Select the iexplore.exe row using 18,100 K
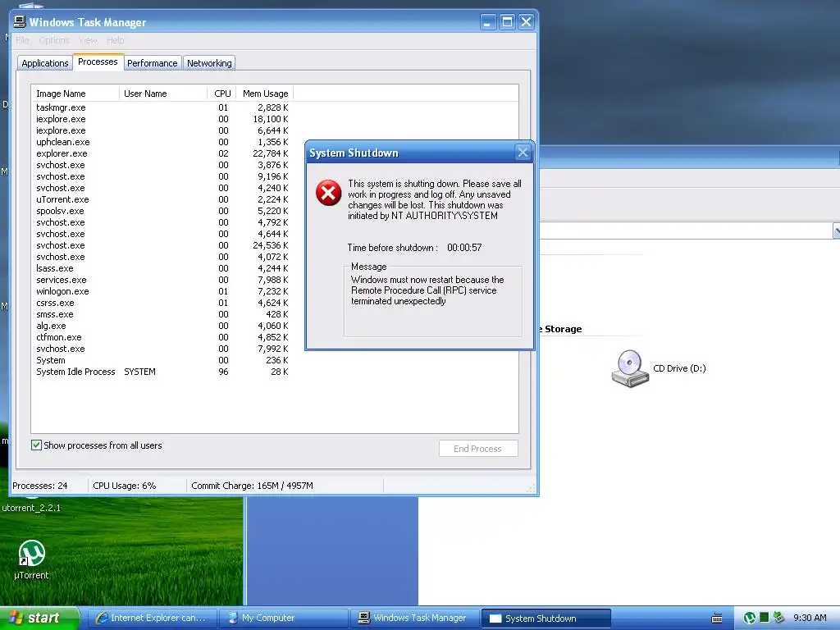840x630 pixels. [162, 119]
